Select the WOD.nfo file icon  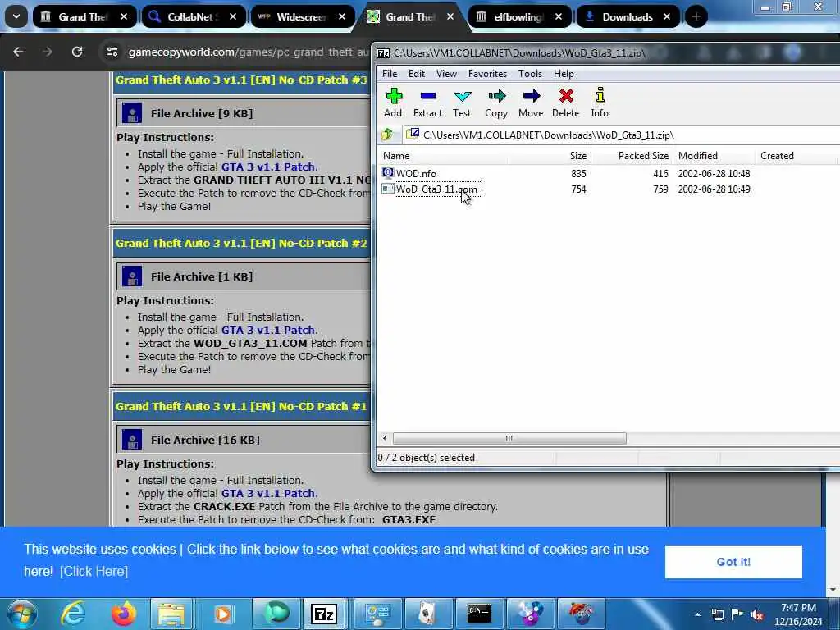[388, 173]
